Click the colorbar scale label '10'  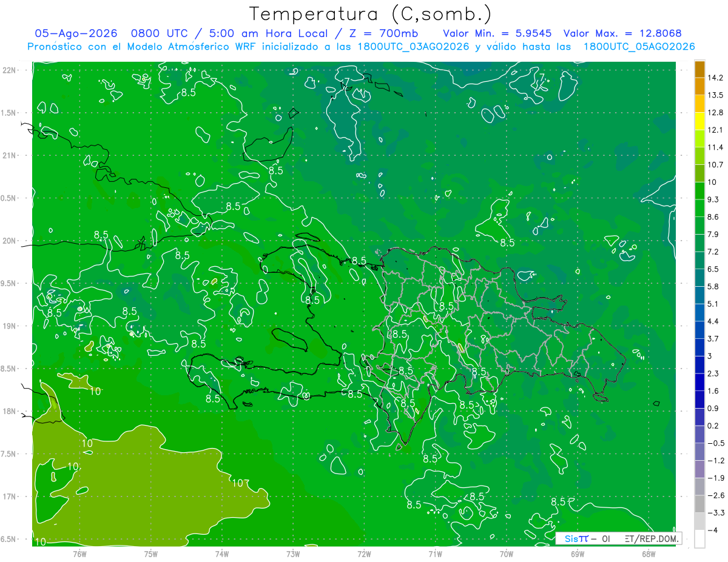[x=712, y=182]
